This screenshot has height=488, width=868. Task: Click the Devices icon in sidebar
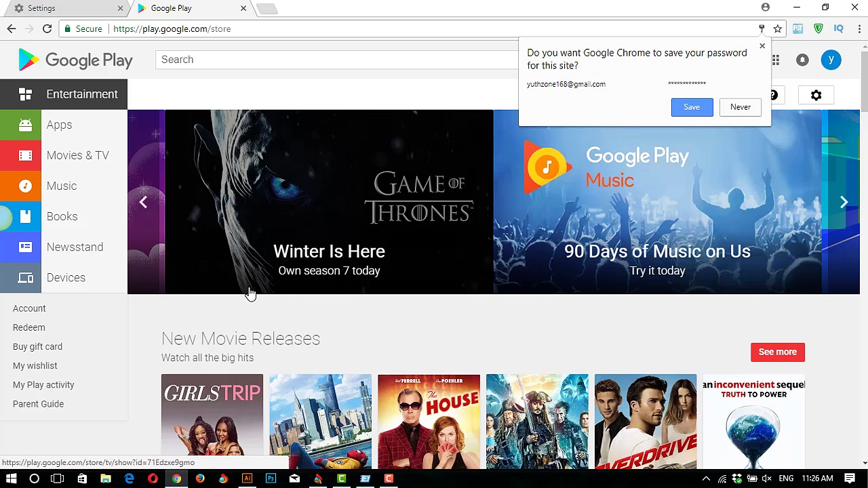pyautogui.click(x=25, y=278)
